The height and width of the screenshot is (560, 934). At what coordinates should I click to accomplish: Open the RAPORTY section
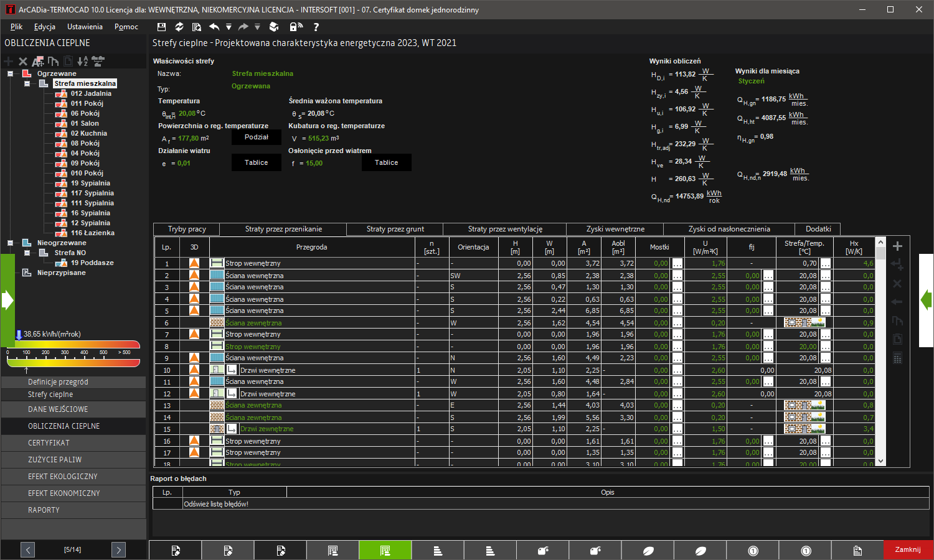tap(73, 510)
